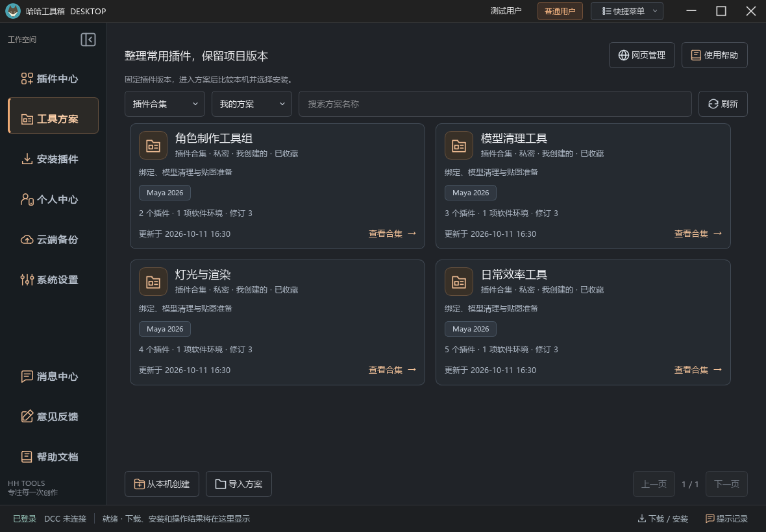Click the 日常效率工具 title
The image size is (766, 532).
(514, 274)
